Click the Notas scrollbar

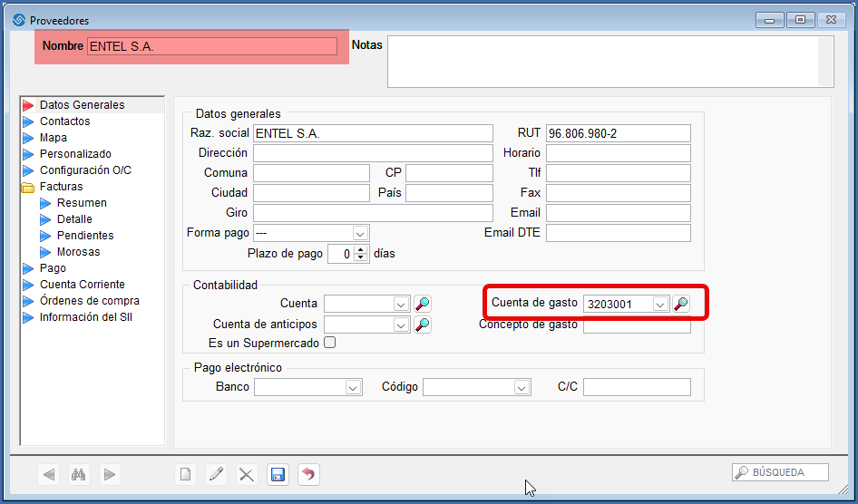825,62
